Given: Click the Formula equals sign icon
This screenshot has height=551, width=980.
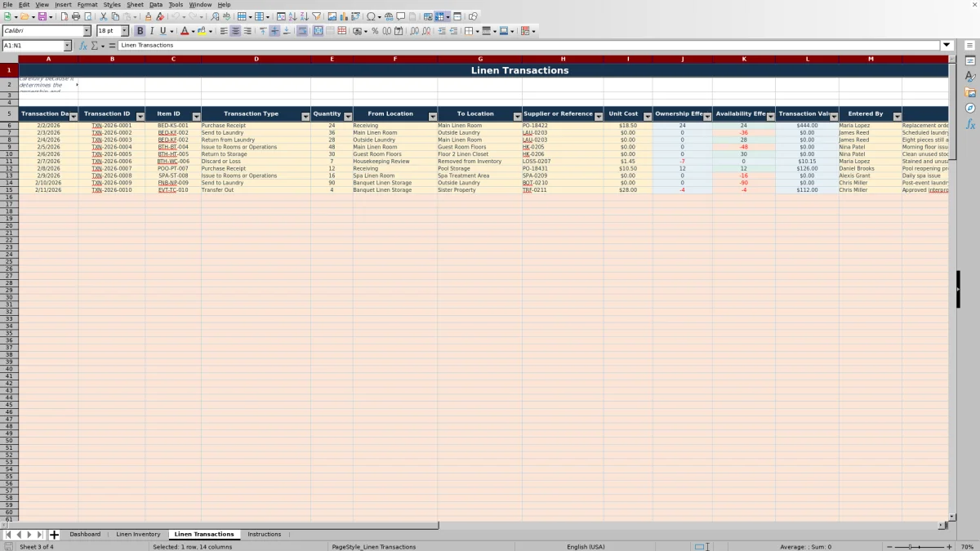Looking at the screenshot, I should pos(113,46).
